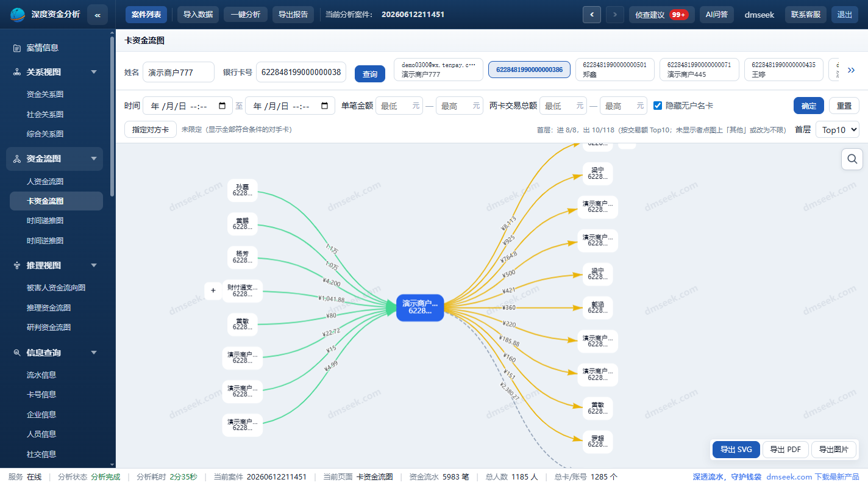
Task: Select card tab 演示商户445
Action: [699, 70]
